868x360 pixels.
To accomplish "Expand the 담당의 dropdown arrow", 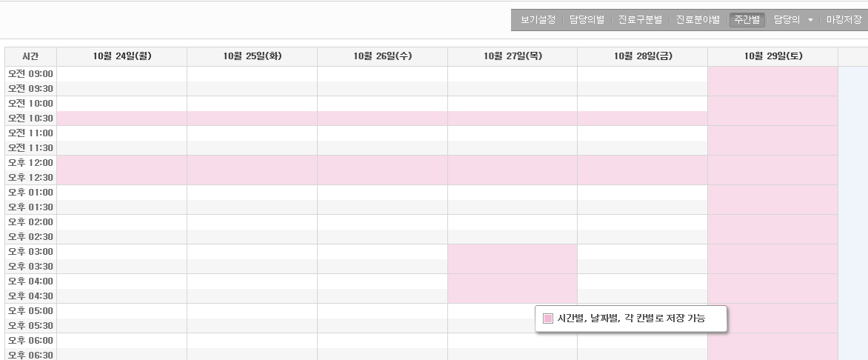I will coord(810,21).
